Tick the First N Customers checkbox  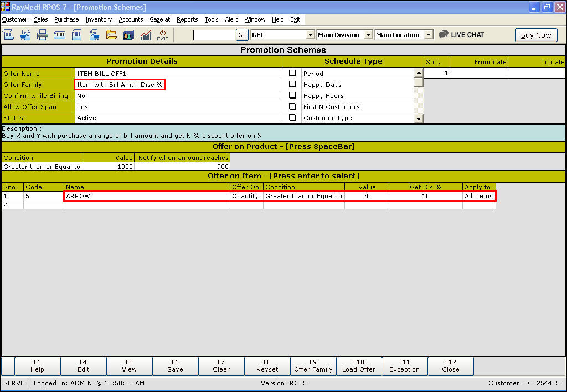[x=292, y=106]
